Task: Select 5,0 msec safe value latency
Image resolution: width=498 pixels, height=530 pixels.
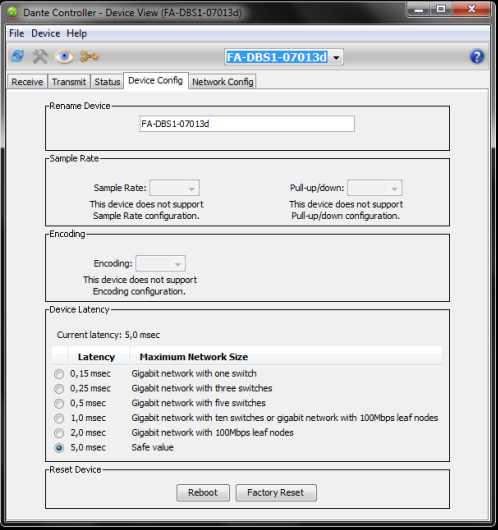Action: click(x=59, y=448)
